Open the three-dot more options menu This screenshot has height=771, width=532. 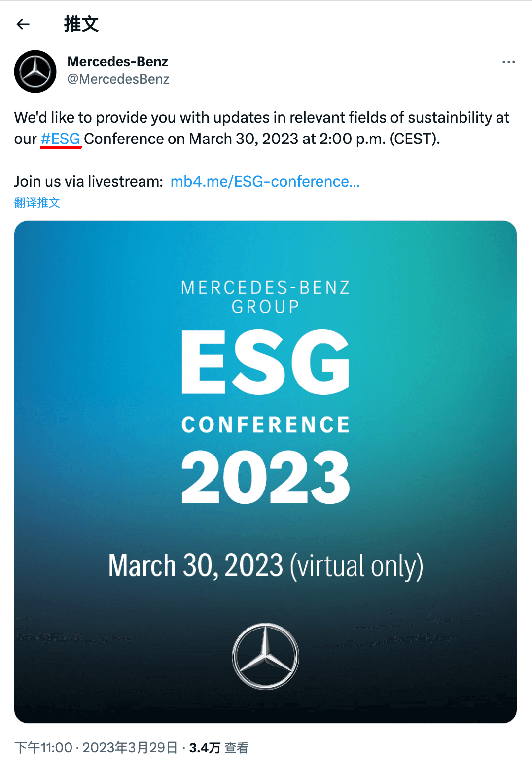[x=508, y=62]
